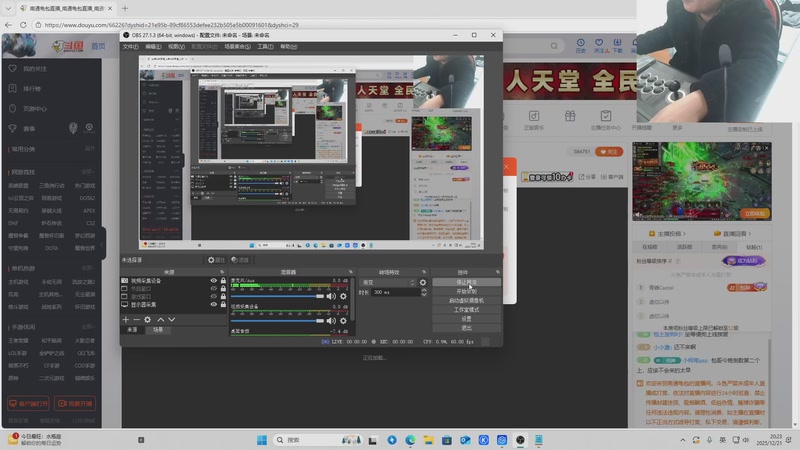This screenshot has height=450, width=800.
Task: Click the 启动虚拟摄像机 virtual camera button
Action: click(466, 301)
